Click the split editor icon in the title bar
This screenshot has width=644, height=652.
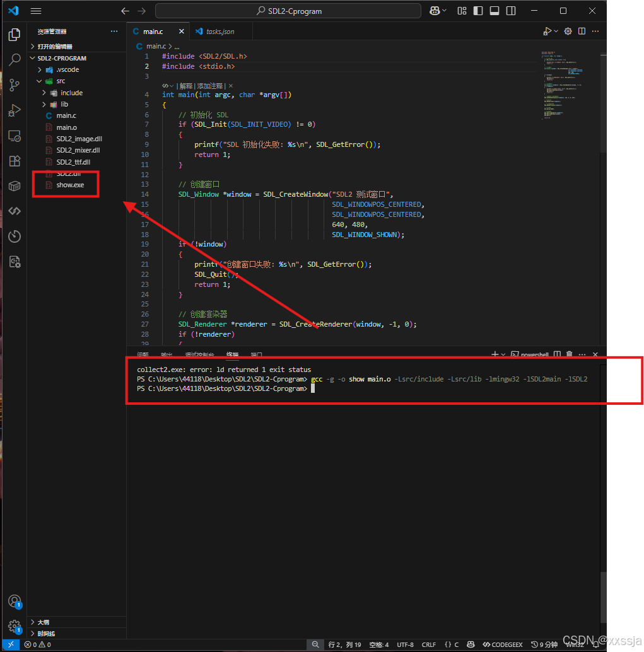(581, 31)
